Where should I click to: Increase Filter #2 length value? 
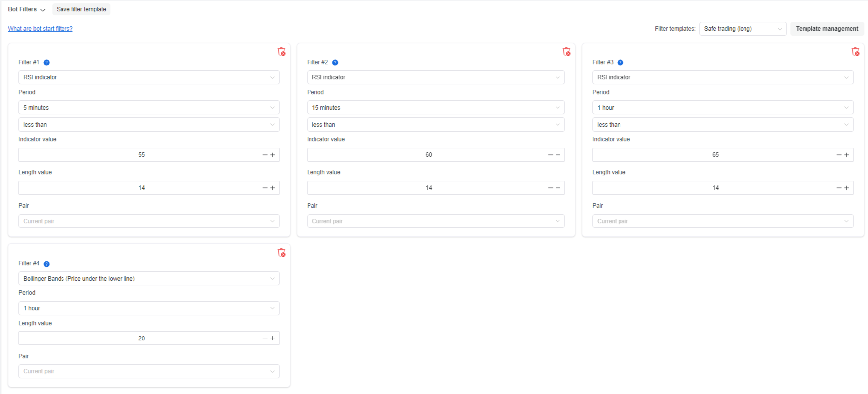(558, 188)
